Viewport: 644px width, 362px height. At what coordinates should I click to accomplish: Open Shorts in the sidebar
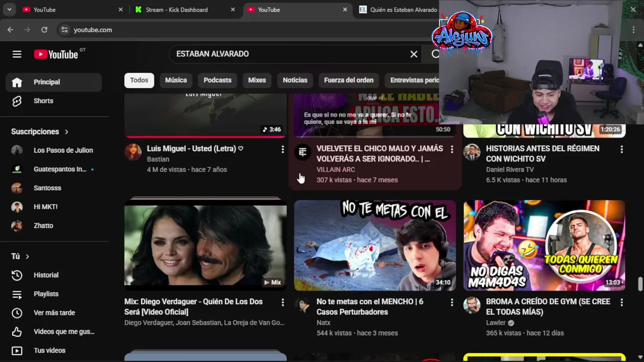[53, 101]
